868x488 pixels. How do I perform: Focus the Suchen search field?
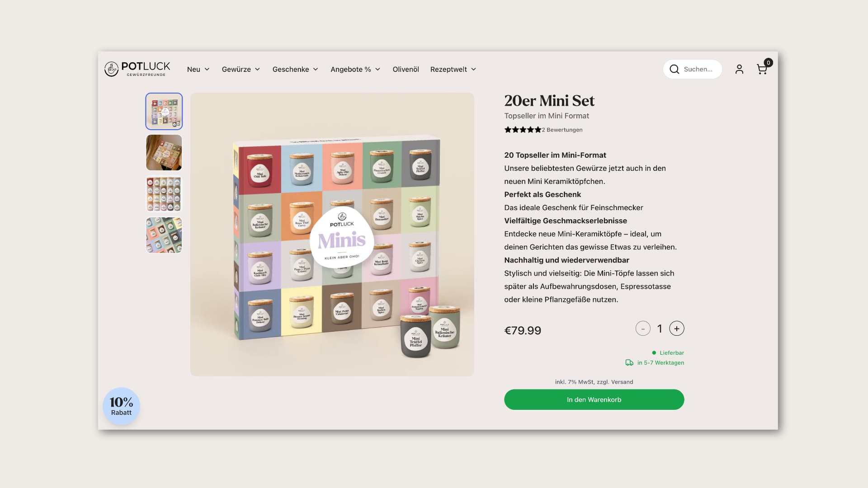(x=698, y=69)
